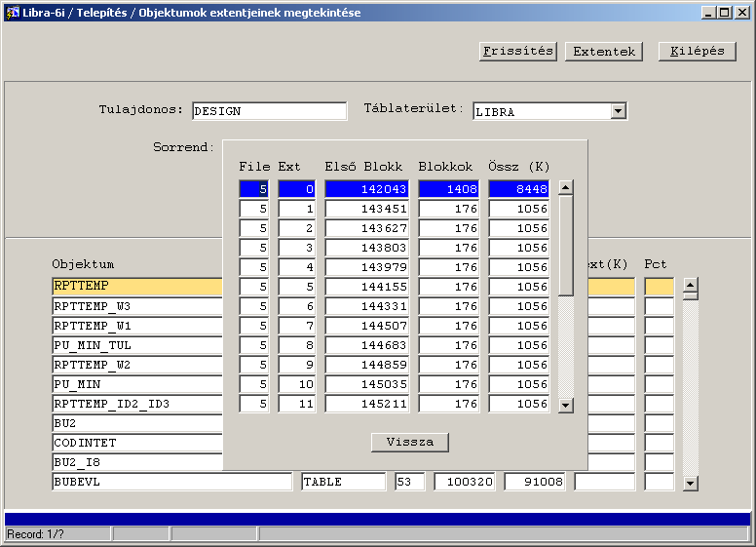Select the CODINTET object

137,443
